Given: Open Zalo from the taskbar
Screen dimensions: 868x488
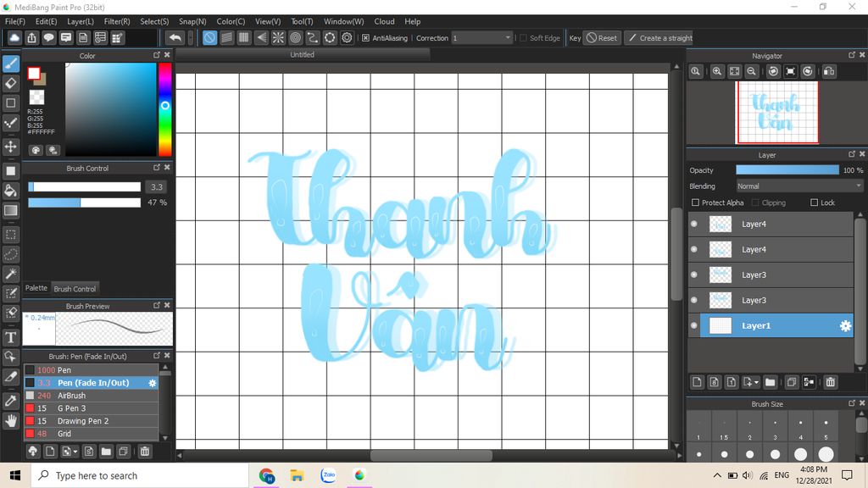Looking at the screenshot, I should [328, 475].
